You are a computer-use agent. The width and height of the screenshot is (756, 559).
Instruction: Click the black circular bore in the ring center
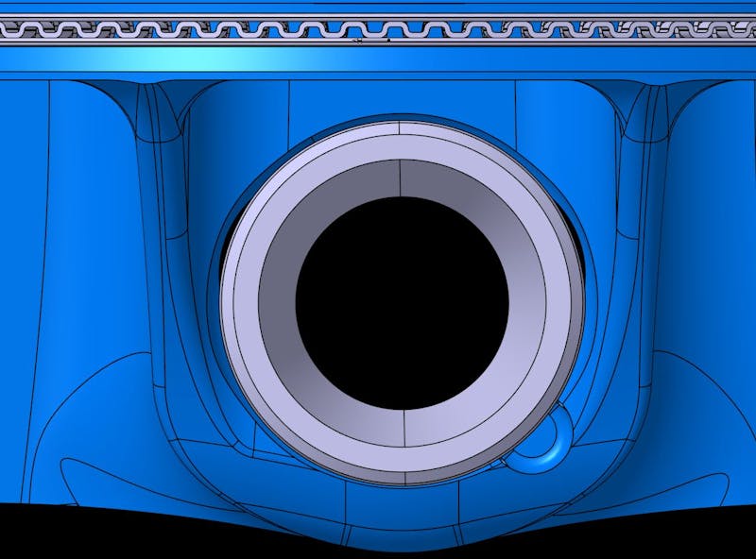click(x=402, y=302)
